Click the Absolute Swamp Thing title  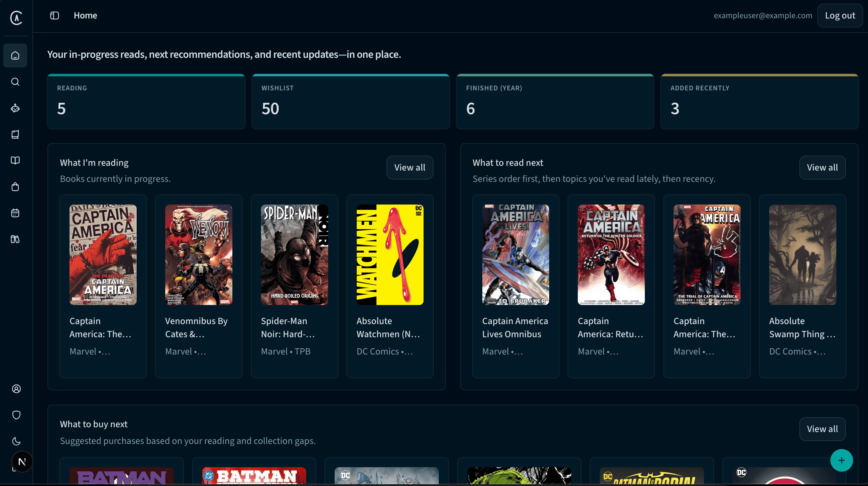802,327
